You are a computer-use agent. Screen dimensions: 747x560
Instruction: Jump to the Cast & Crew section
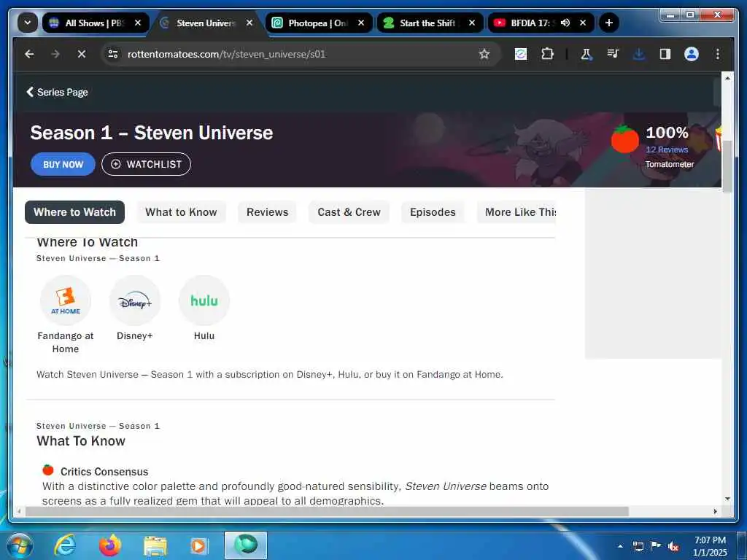[x=349, y=212]
